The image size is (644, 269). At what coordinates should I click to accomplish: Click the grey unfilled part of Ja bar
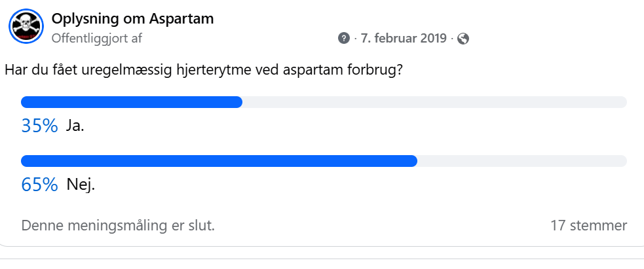click(432, 102)
